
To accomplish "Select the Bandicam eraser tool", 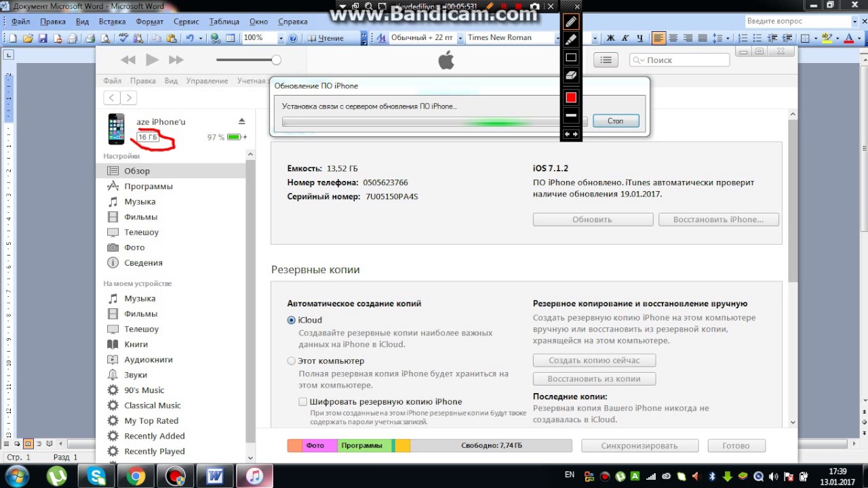I will (x=571, y=75).
